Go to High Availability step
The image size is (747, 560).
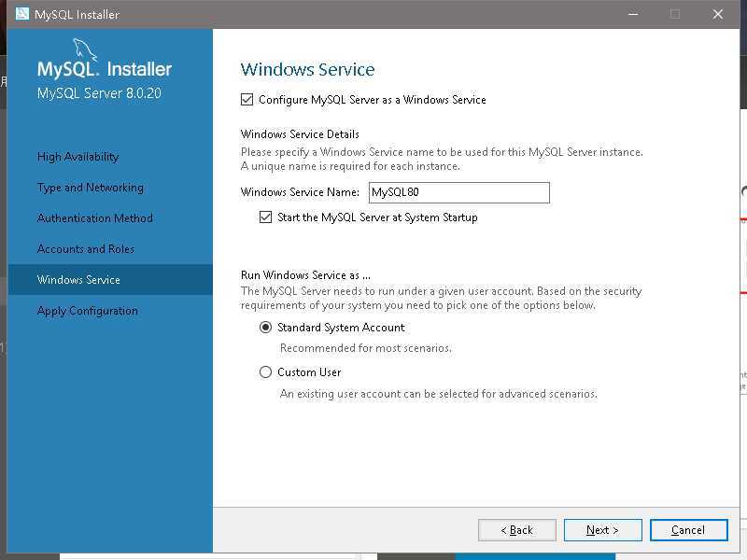[x=78, y=157]
